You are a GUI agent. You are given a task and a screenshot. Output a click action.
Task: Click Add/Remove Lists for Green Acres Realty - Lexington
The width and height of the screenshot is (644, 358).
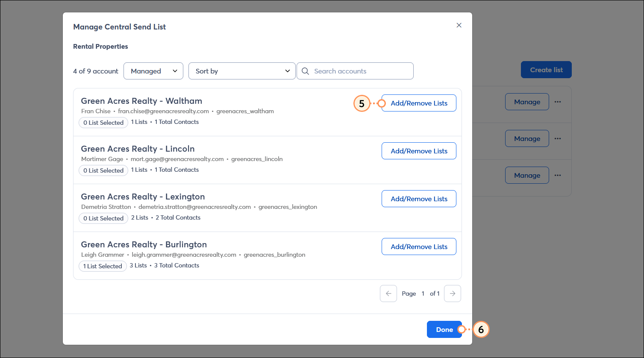point(418,199)
